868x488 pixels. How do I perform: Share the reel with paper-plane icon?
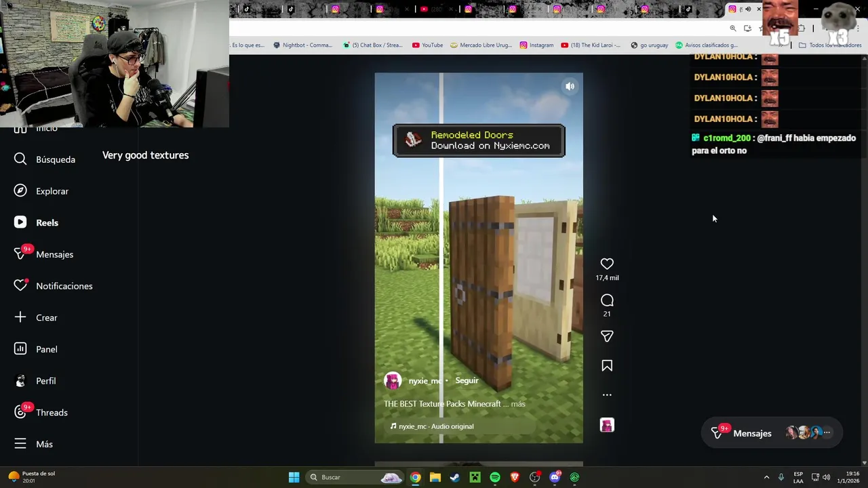pos(607,336)
